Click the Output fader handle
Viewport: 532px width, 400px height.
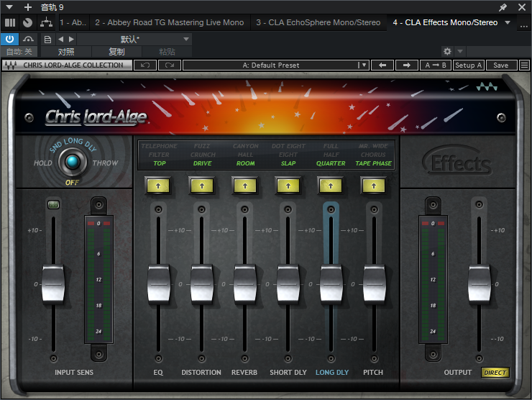pyautogui.click(x=479, y=284)
